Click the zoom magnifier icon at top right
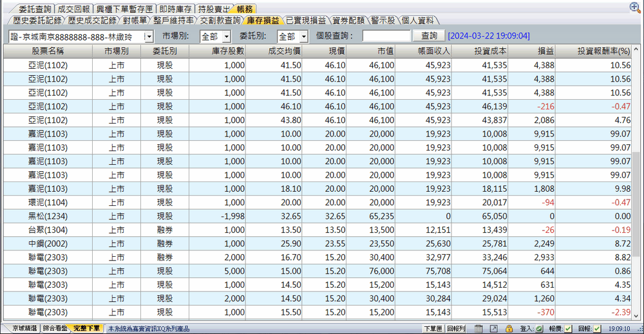Viewport: 644px width, 334px height. click(x=635, y=7)
